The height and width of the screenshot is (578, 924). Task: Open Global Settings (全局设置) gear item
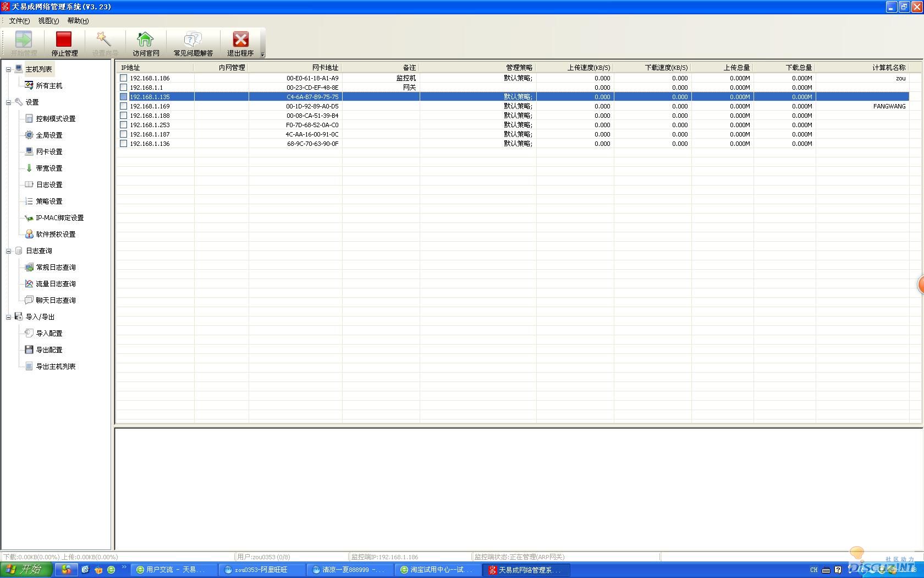pyautogui.click(x=48, y=135)
